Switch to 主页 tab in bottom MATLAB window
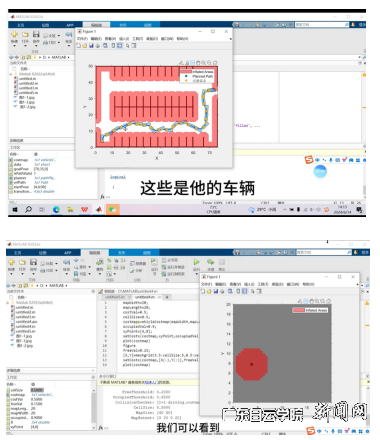Image resolution: width=380 pixels, height=440 pixels. pyautogui.click(x=18, y=253)
